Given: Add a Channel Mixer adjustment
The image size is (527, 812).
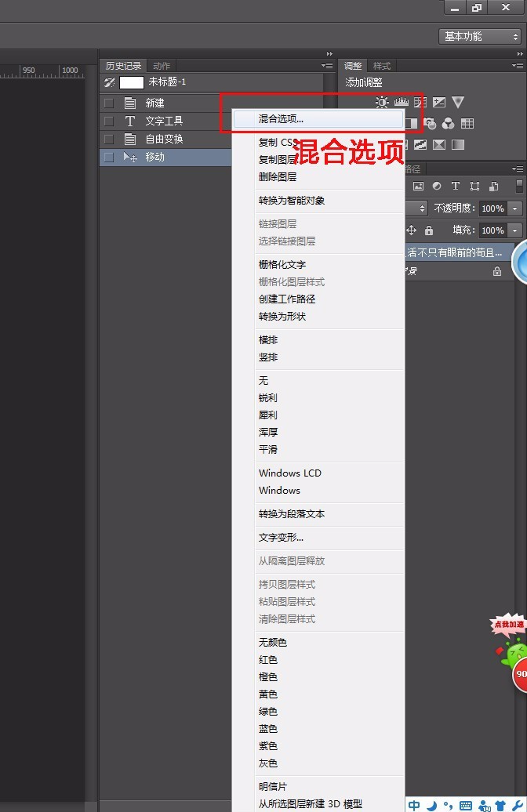Looking at the screenshot, I should click(x=449, y=124).
